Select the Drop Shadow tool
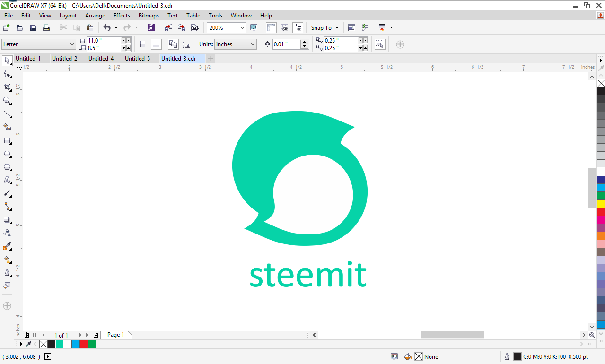605x364 pixels. [x=7, y=220]
